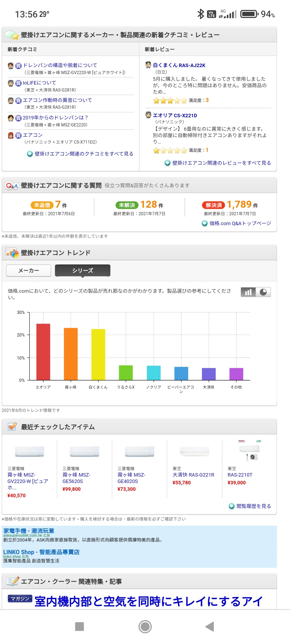Tap Bluetooth icon in status bar
Viewport: 290px width, 644px height.
pos(201,14)
